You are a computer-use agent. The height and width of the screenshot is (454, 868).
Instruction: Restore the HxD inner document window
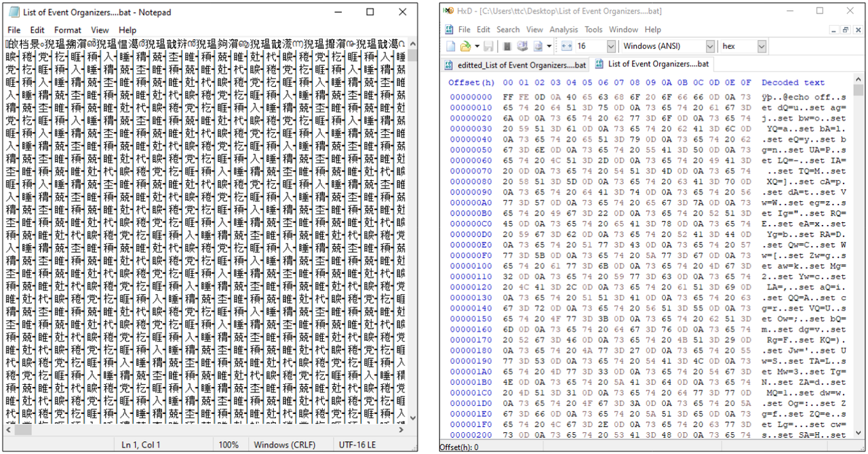click(845, 30)
